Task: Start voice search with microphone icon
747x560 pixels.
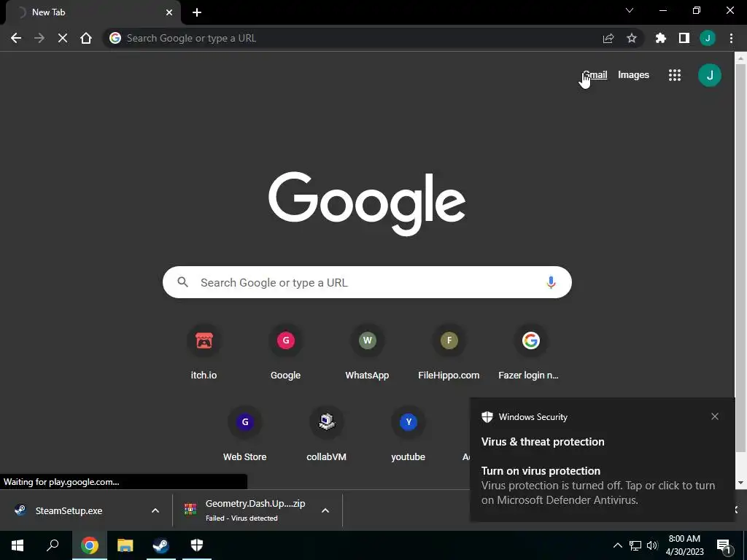Action: tap(551, 282)
